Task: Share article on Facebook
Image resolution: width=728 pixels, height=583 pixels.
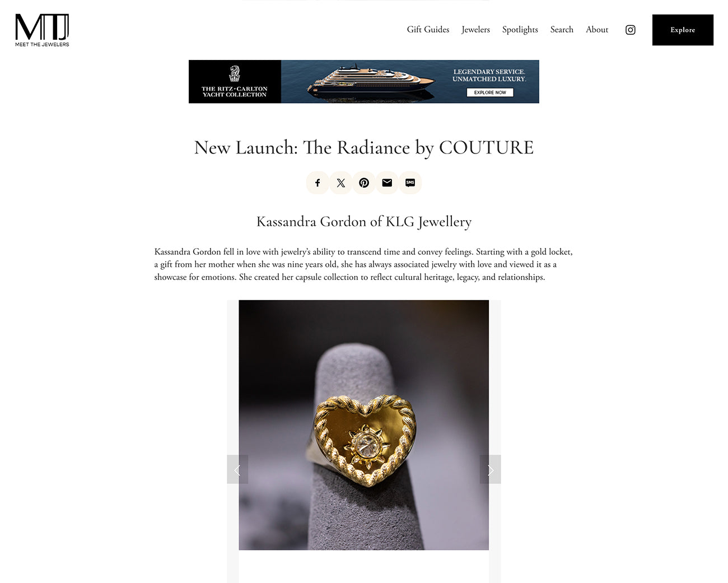Action: pos(318,183)
